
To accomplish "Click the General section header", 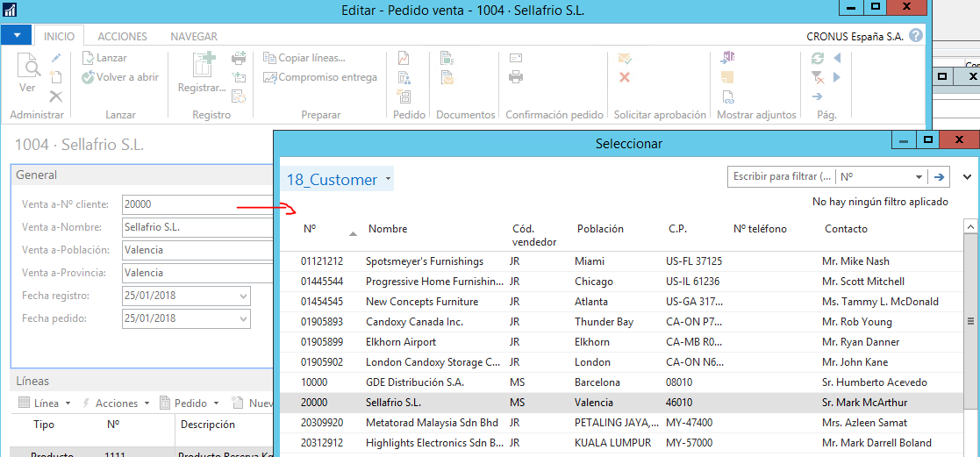I will 142,175.
